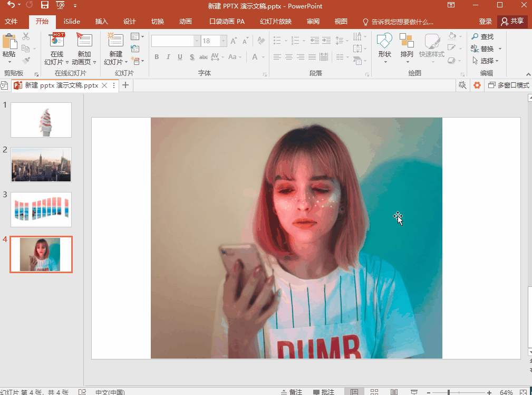Click the Login (登录) link

point(486,22)
